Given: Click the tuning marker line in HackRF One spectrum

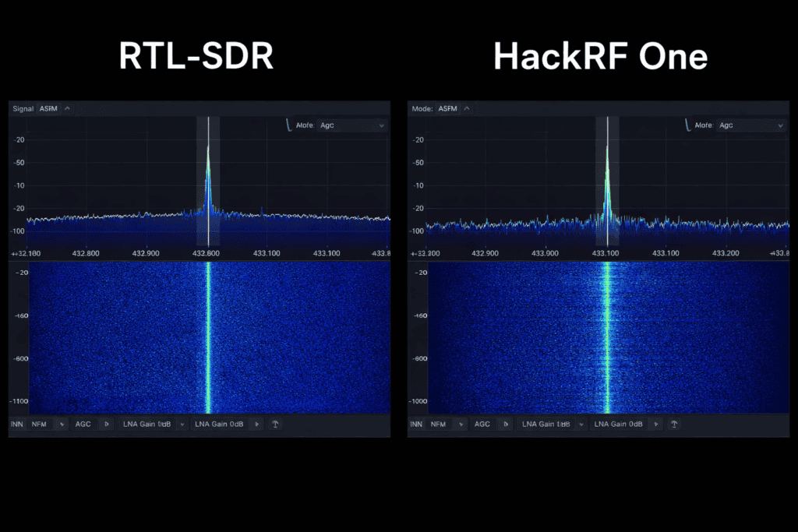Looking at the screenshot, I should pyautogui.click(x=607, y=181).
